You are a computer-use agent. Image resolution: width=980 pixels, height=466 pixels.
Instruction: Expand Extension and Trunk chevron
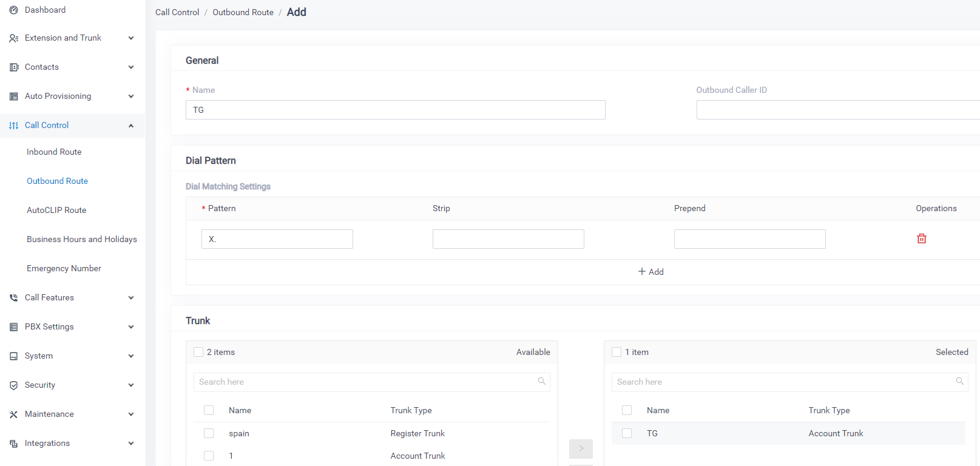131,38
